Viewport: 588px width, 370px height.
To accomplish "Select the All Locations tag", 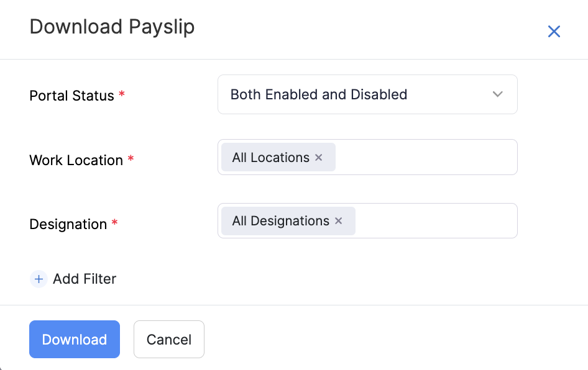I will [x=270, y=157].
